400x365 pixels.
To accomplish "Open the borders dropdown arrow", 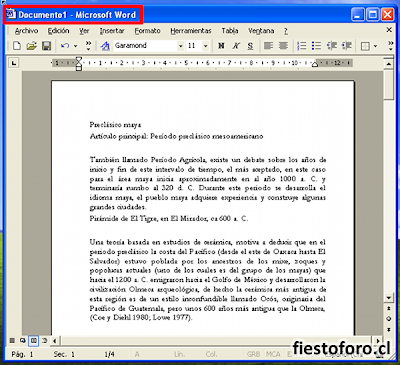I will tap(376, 46).
